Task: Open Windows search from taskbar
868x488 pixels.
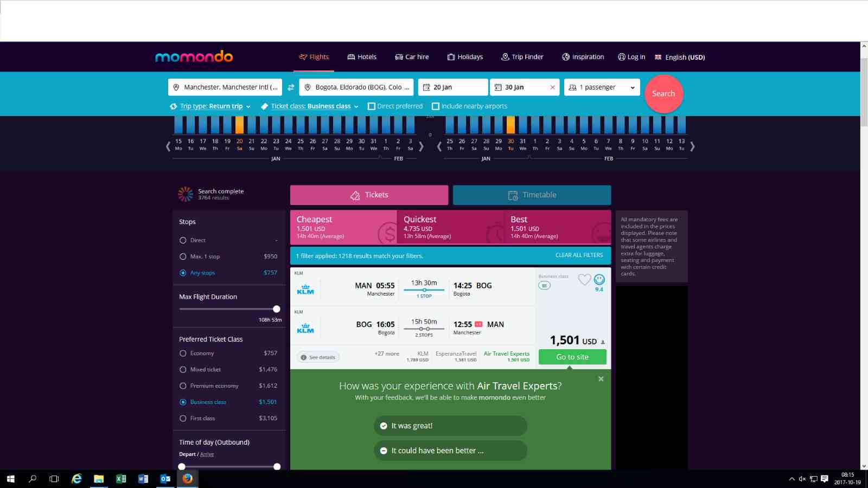Action: click(x=33, y=479)
